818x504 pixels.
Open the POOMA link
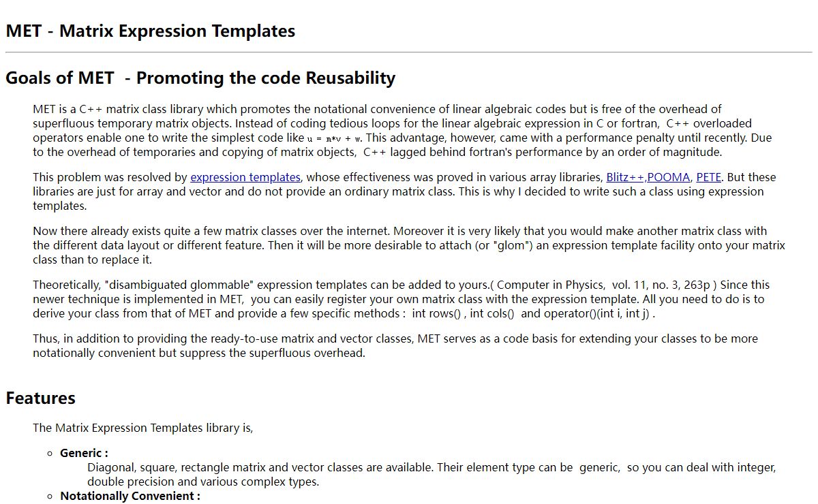point(668,177)
